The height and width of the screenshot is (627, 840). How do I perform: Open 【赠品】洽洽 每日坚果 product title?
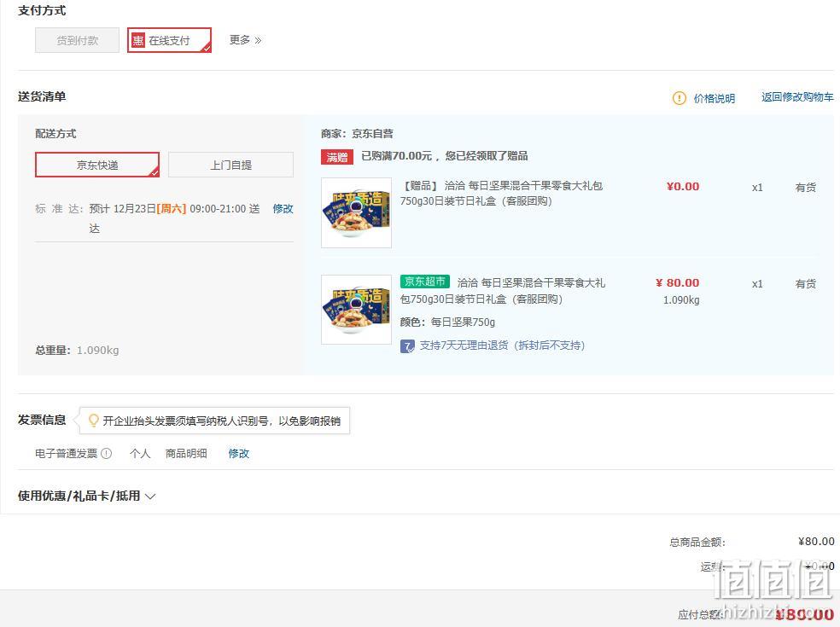click(502, 194)
